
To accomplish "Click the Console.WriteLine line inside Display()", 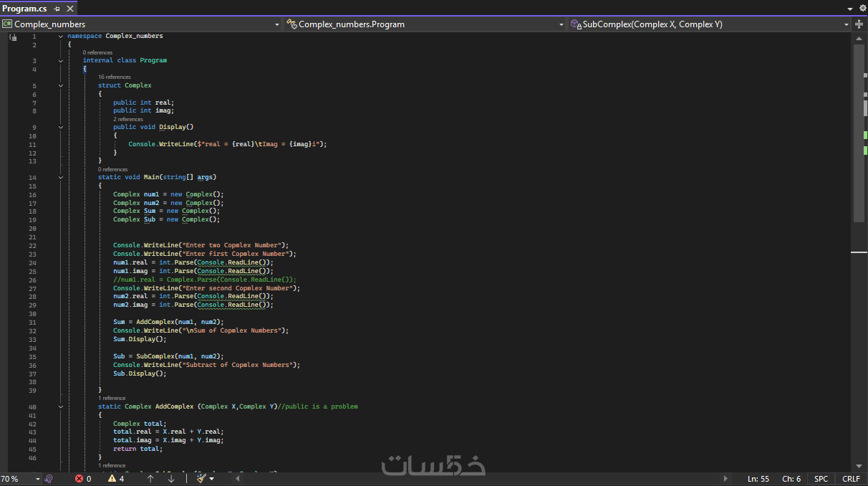I will pos(228,144).
